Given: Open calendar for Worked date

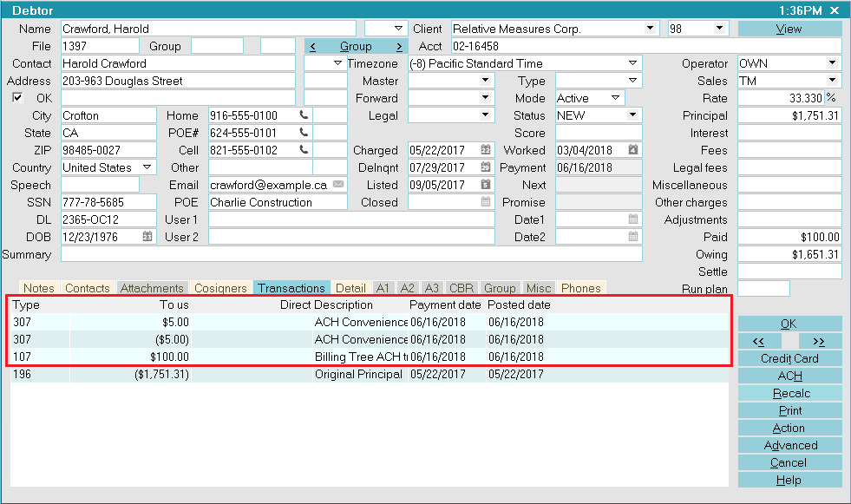Looking at the screenshot, I should [x=632, y=150].
